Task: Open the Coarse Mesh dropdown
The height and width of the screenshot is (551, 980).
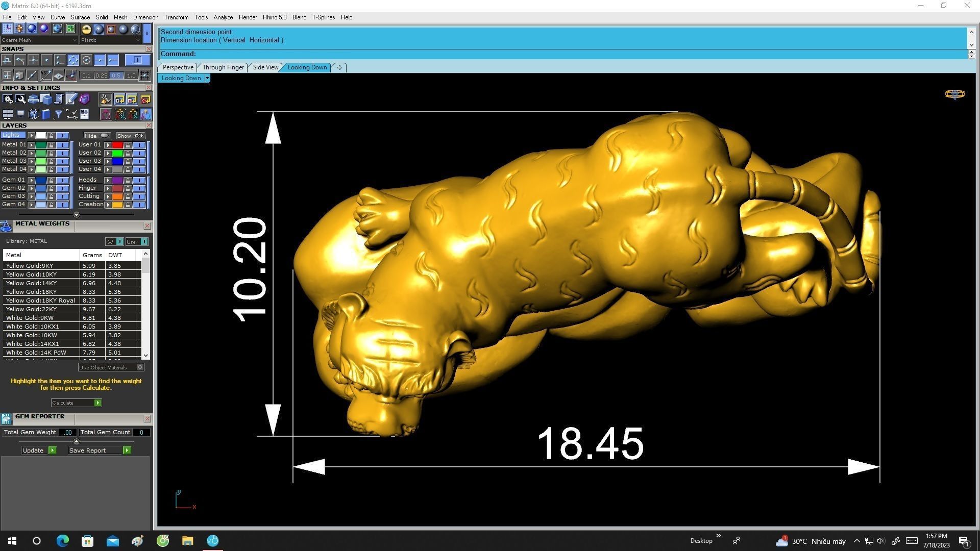Action: [39, 40]
